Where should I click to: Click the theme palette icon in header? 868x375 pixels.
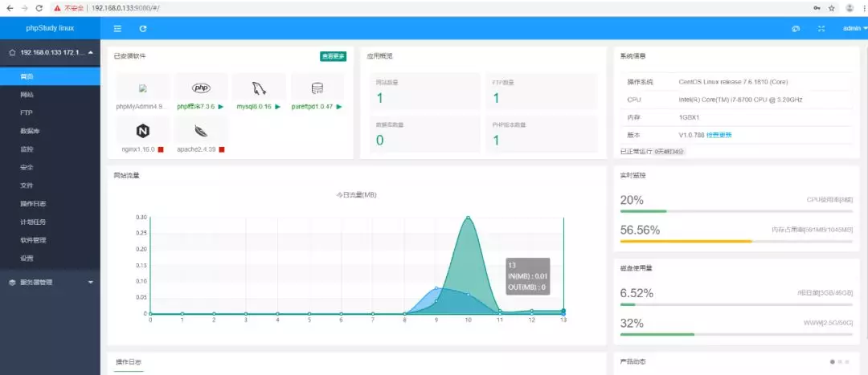(x=796, y=28)
